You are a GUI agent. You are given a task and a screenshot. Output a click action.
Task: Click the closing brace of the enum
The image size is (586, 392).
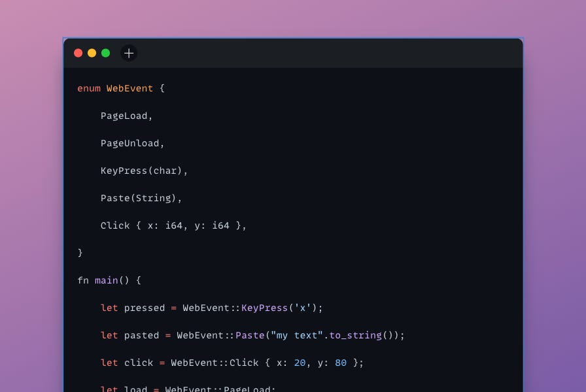pos(79,253)
